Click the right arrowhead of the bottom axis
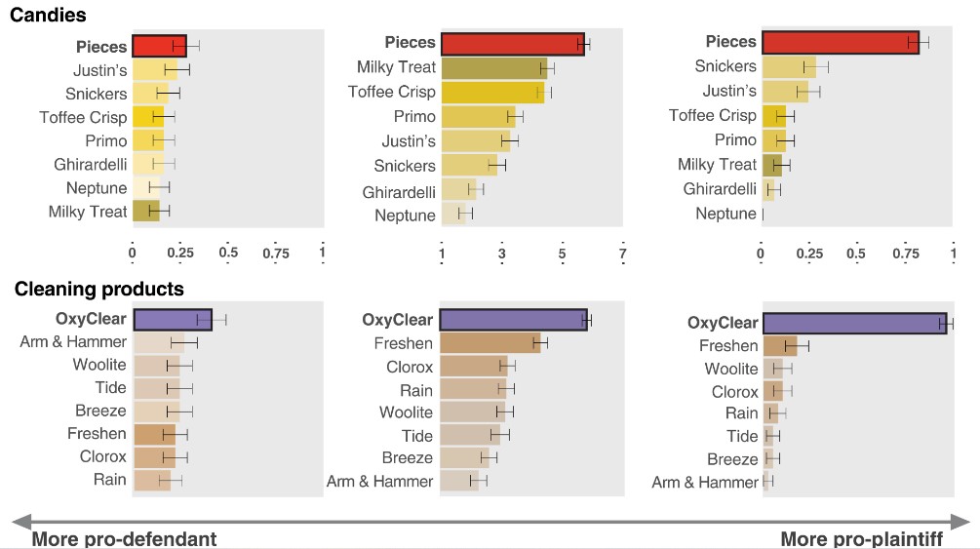 pos(963,523)
